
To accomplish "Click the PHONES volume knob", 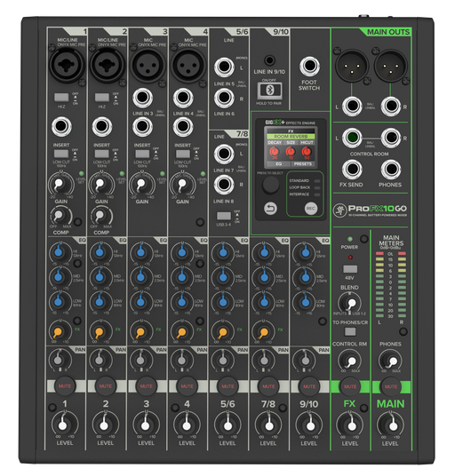I will pyautogui.click(x=391, y=361).
